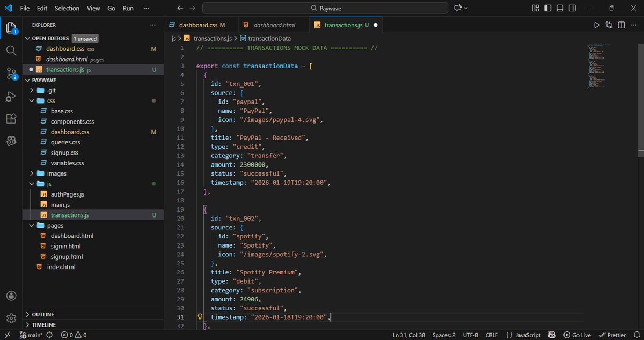Run the file with the play icon
This screenshot has width=644, height=340.
coord(597,25)
